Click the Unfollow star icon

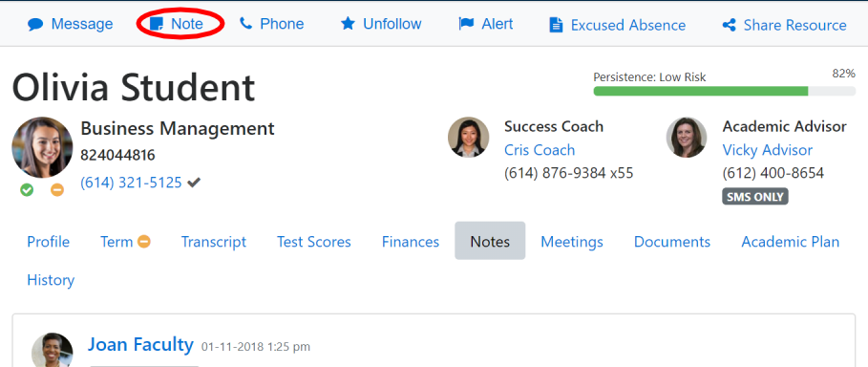coord(348,24)
